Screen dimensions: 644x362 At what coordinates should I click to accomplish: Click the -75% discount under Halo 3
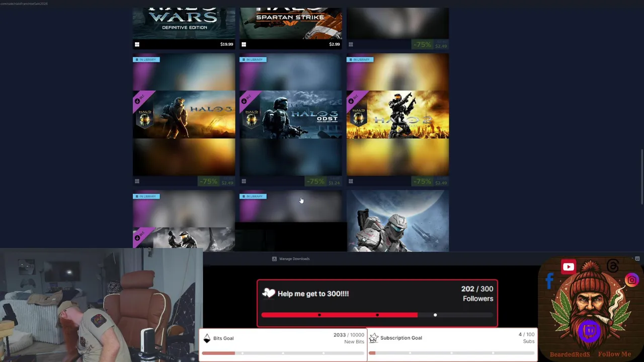(208, 182)
